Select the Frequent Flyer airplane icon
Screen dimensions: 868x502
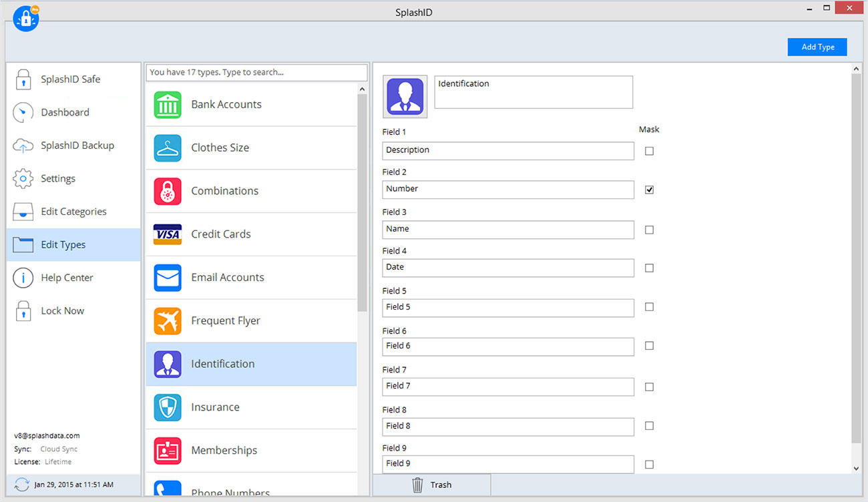(x=168, y=321)
